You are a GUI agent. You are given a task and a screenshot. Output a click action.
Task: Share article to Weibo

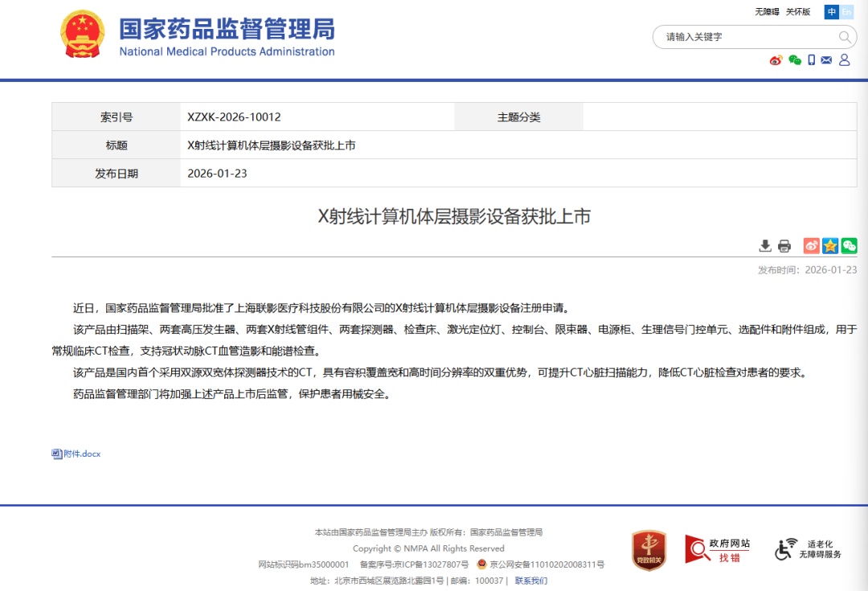click(811, 246)
